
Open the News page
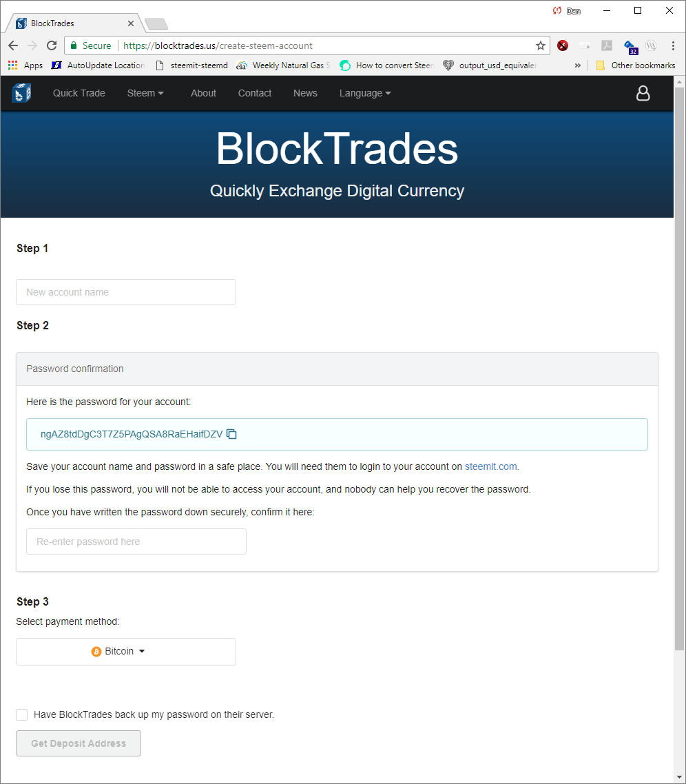click(x=305, y=93)
